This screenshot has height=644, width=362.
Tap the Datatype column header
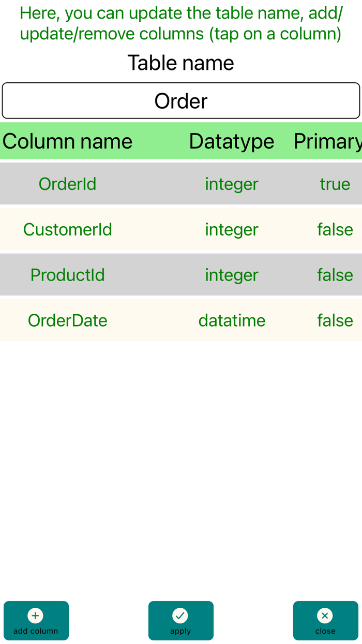coord(231,141)
